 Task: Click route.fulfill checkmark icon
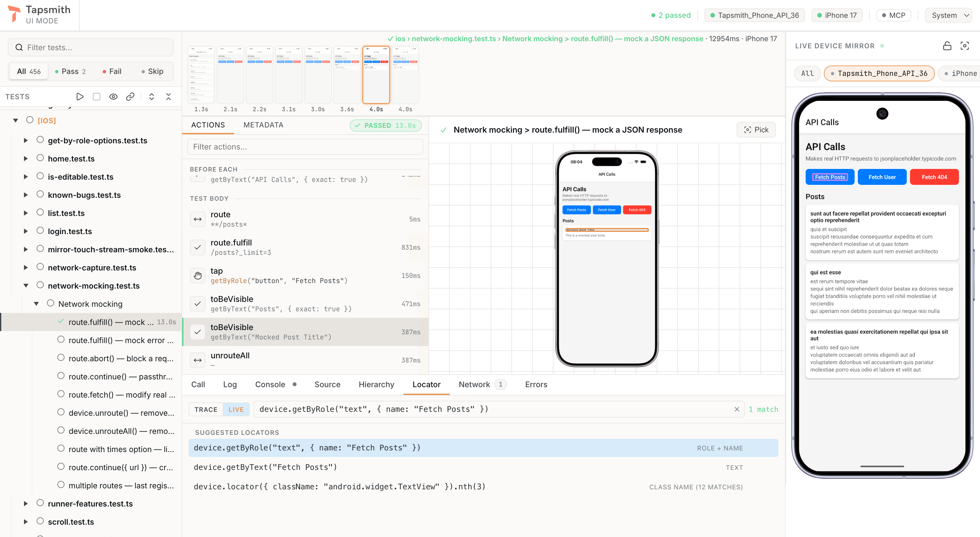(197, 247)
